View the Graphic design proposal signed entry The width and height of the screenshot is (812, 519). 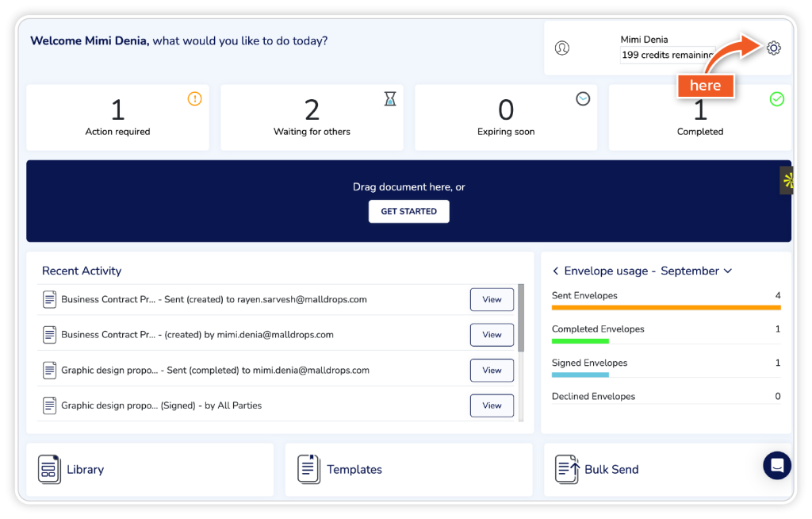click(x=492, y=406)
